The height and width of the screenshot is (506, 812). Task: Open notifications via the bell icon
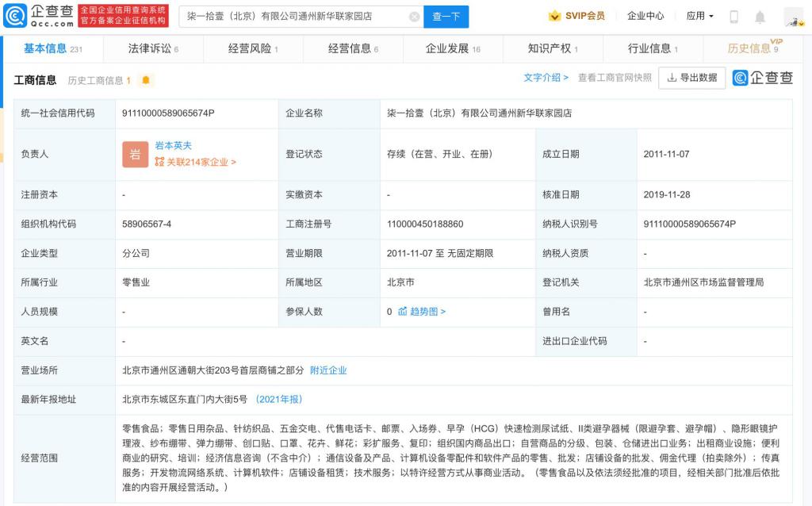point(760,17)
